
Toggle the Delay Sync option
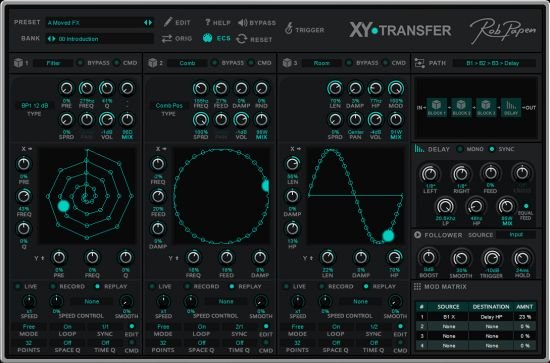click(492, 149)
